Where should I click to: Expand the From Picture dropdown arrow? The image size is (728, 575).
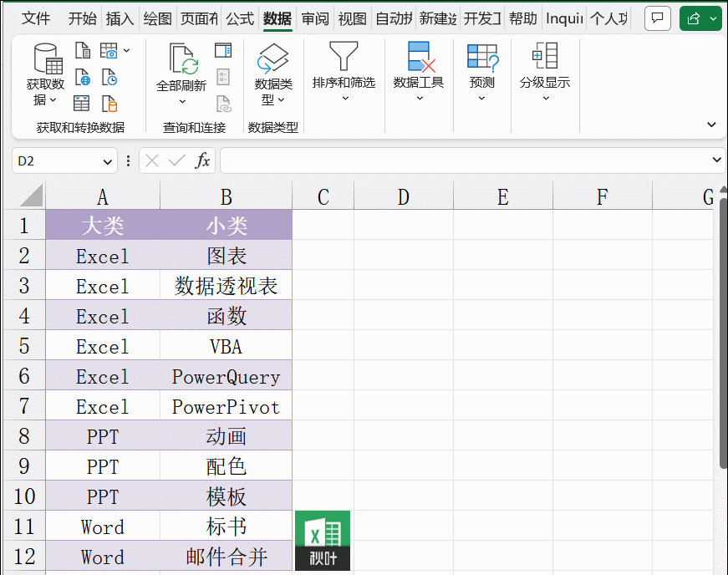pos(127,50)
